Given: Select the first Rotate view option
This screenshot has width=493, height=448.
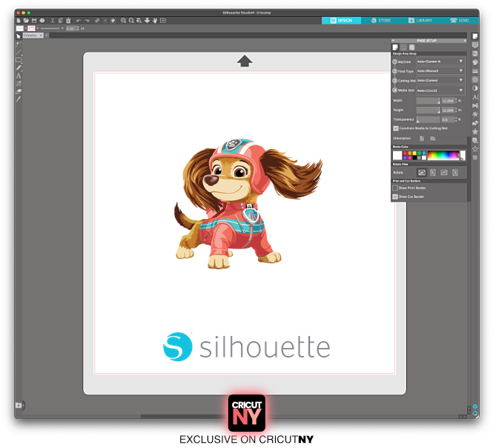Looking at the screenshot, I should pyautogui.click(x=422, y=172).
